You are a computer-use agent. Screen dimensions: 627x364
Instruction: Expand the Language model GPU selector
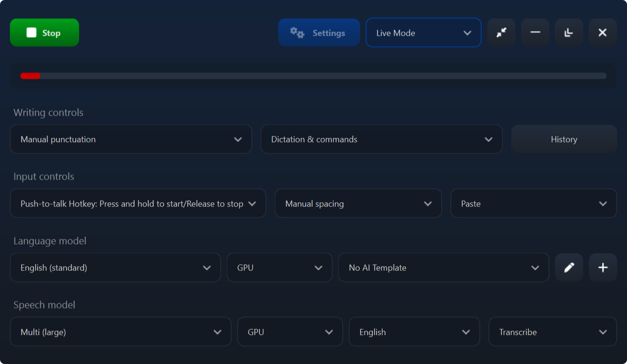pos(280,267)
